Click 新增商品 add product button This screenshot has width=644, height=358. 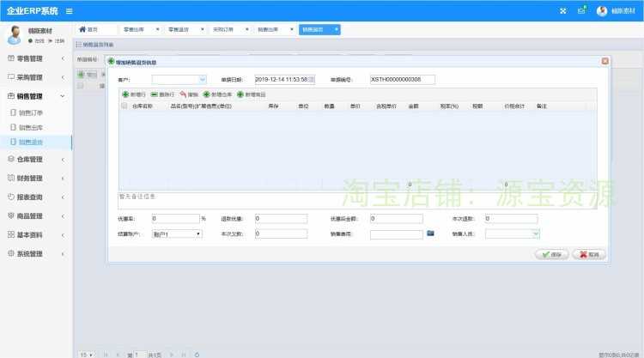point(252,94)
